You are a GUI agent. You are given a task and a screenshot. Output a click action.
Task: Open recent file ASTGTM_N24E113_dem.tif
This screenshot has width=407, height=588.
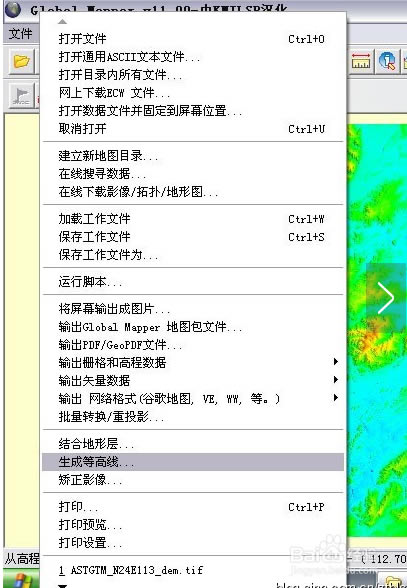click(193, 570)
